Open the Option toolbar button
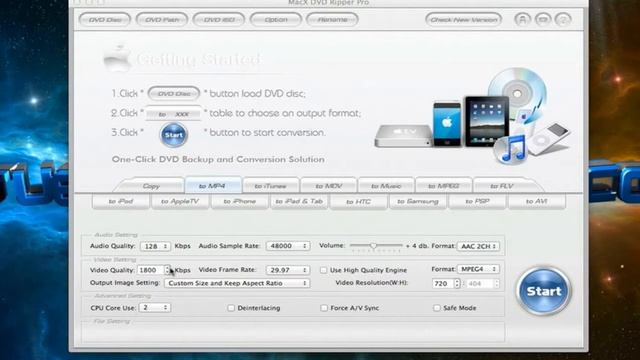This screenshot has height=360, width=640. (276, 20)
